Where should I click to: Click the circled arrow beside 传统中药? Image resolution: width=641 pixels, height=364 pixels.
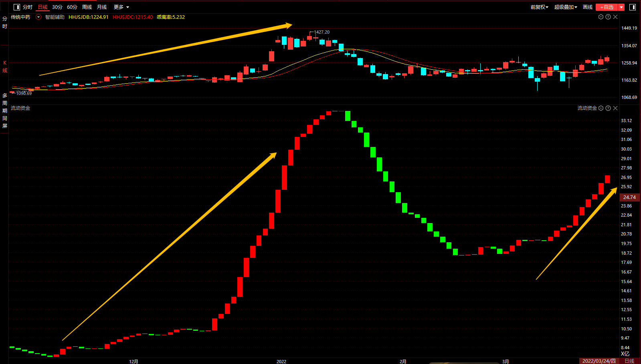click(38, 17)
